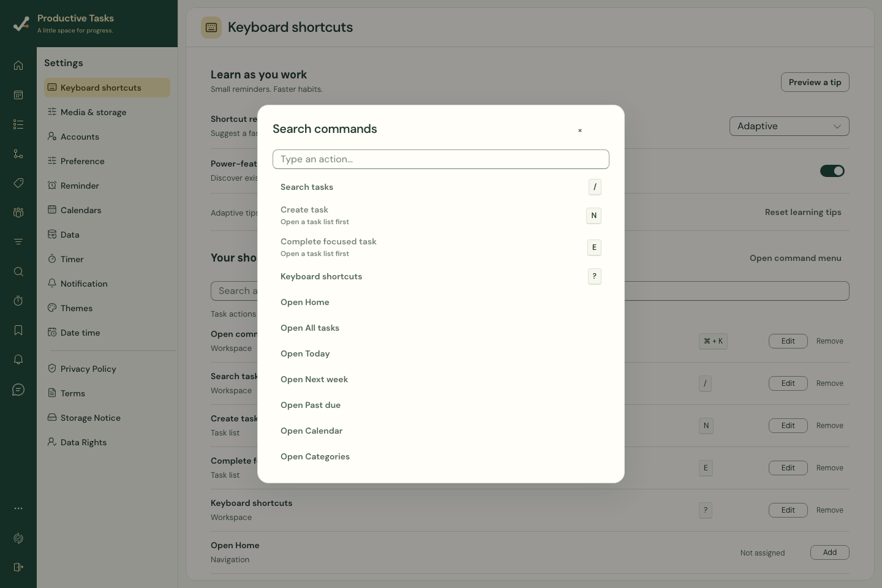Click Remove for the N shortcut
Image resolution: width=882 pixels, height=588 pixels.
tap(830, 426)
